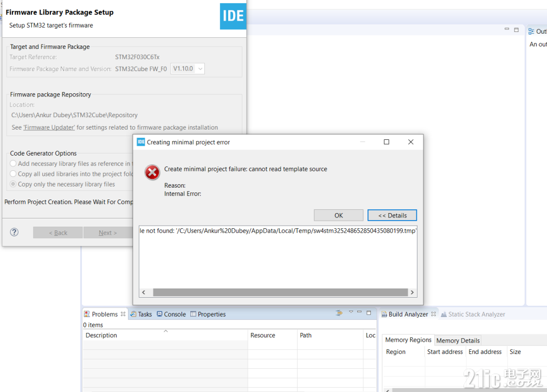
Task: Click the IDE icon in error dialog title
Action: point(140,142)
